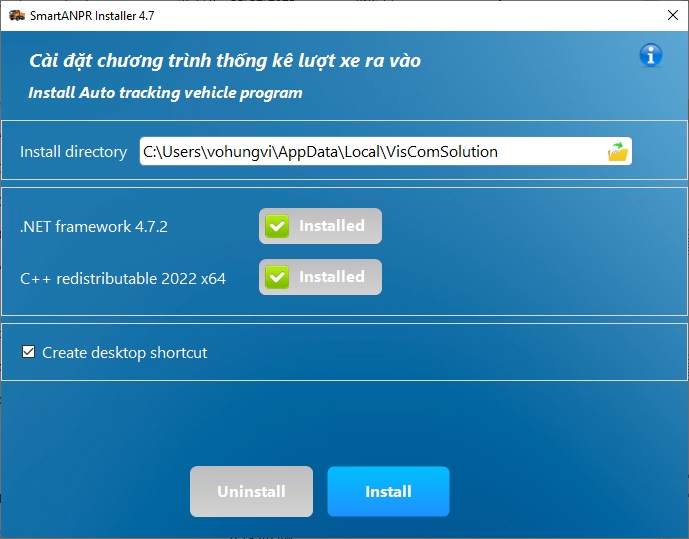Screen dimensions: 689x539
Task: Click the 'C++ redistributable 2022 x64' label
Action: point(123,278)
